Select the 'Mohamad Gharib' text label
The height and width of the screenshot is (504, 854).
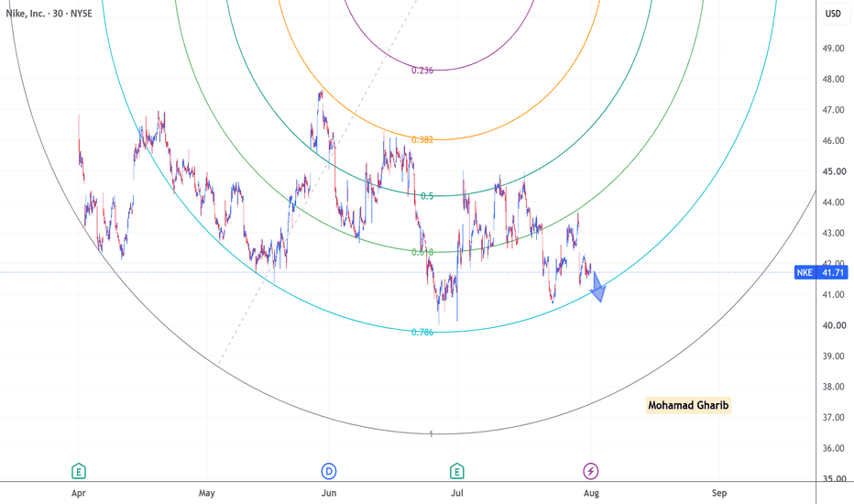688,405
